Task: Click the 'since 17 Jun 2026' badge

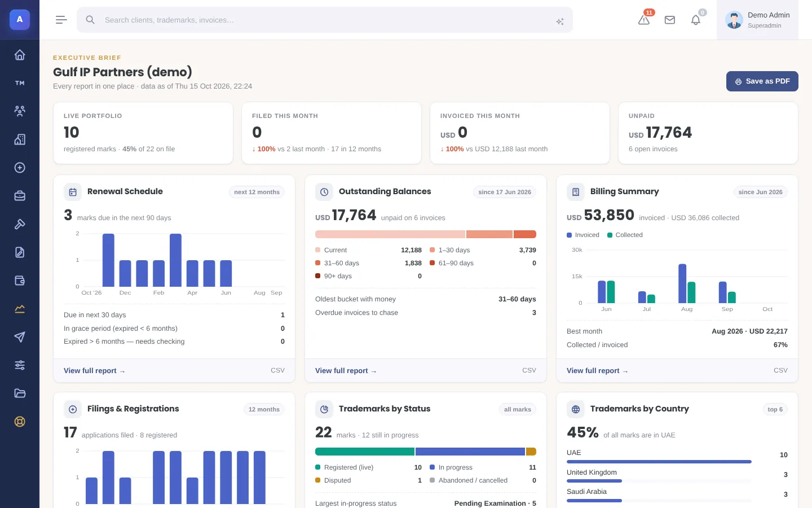Action: coord(505,192)
